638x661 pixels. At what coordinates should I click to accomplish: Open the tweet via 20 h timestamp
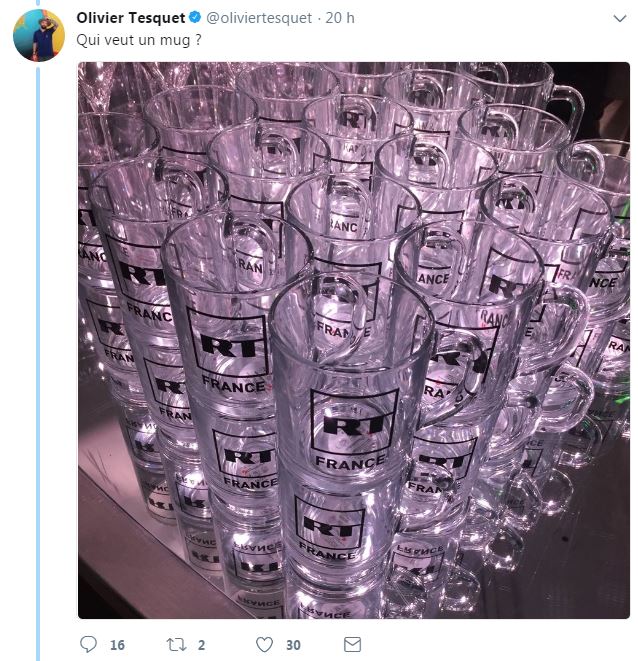point(343,18)
